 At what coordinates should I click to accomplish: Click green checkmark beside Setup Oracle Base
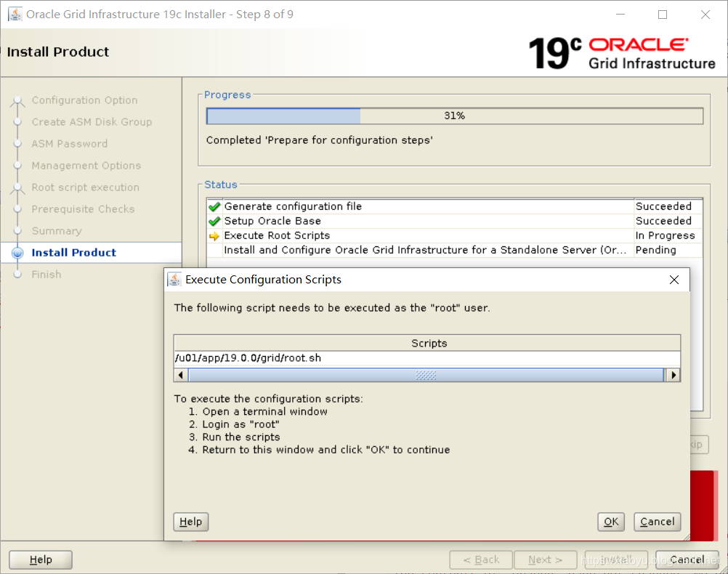pyautogui.click(x=214, y=221)
